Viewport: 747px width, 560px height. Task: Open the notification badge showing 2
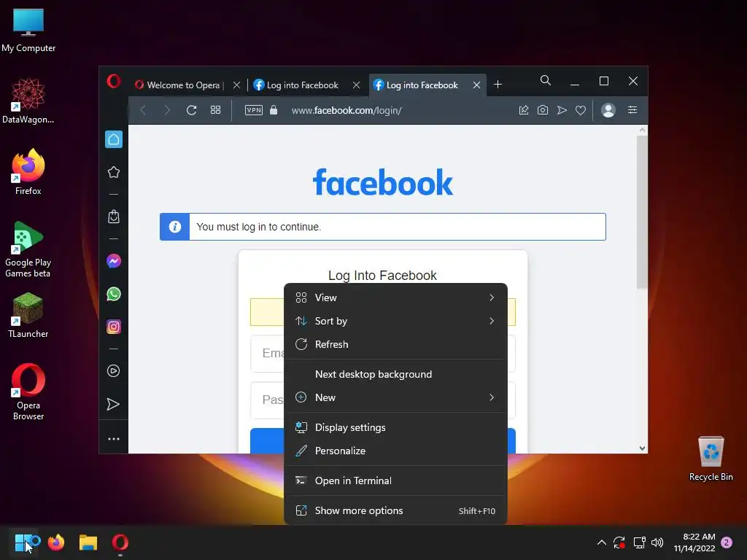click(x=727, y=542)
